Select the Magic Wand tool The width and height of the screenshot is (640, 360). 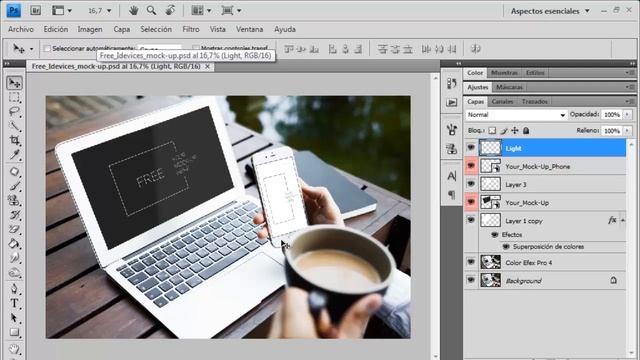[x=14, y=126]
